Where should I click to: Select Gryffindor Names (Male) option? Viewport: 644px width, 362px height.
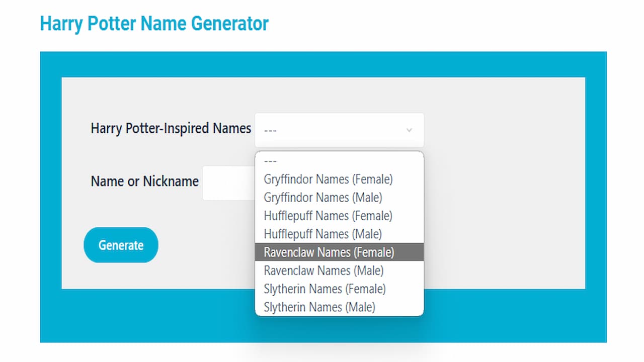click(x=323, y=198)
